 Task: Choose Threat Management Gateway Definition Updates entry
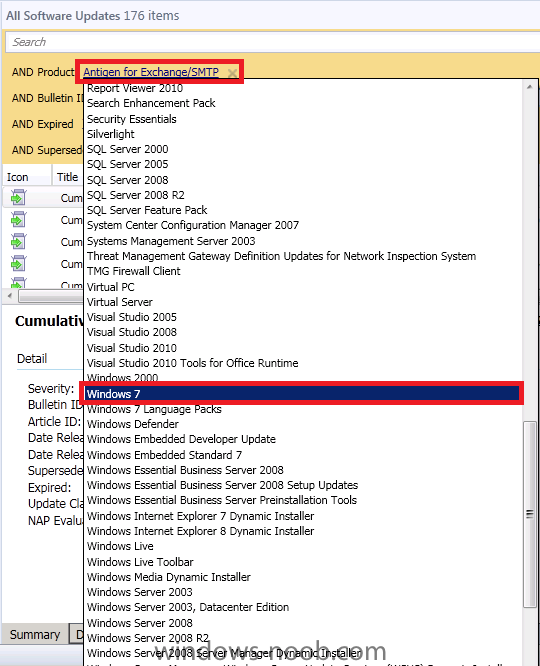pyautogui.click(x=281, y=256)
